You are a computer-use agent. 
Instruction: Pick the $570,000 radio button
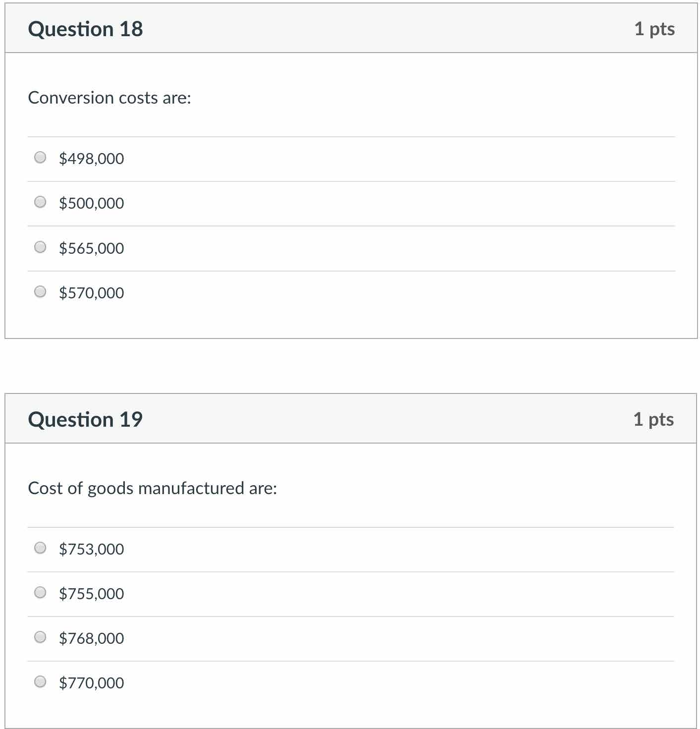pyautogui.click(x=40, y=291)
